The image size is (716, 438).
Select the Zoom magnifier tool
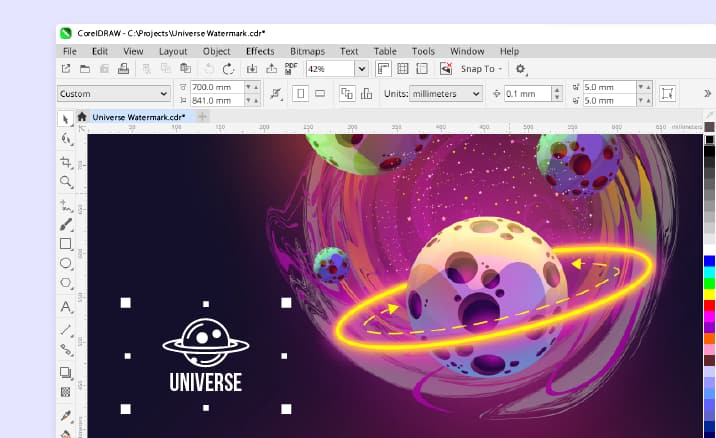66,182
